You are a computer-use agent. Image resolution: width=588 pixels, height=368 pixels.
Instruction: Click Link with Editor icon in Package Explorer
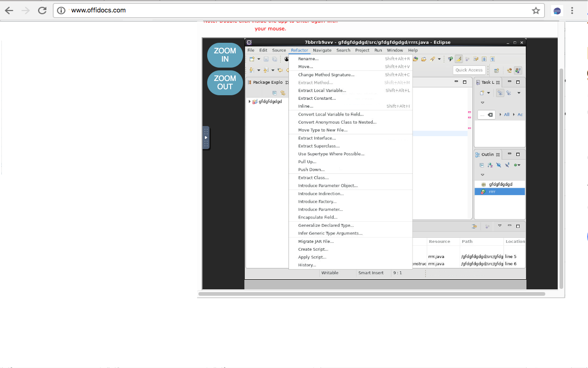283,92
